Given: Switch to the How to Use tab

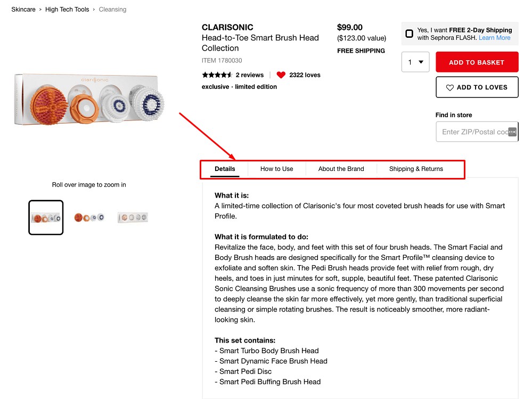Looking at the screenshot, I should click(x=276, y=168).
